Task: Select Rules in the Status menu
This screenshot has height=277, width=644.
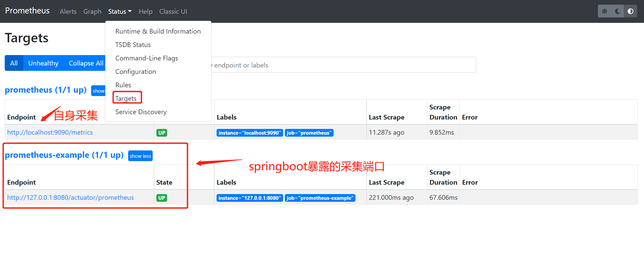Action: point(158,85)
